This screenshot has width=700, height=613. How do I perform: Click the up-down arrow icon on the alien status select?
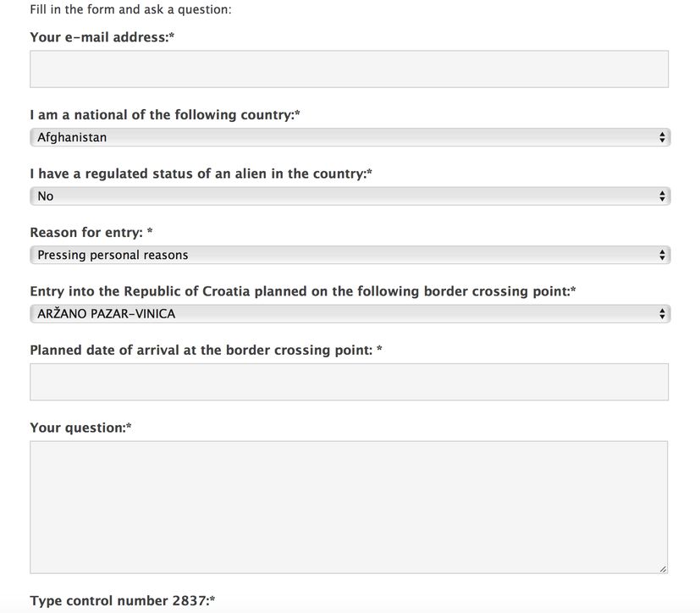point(662,196)
